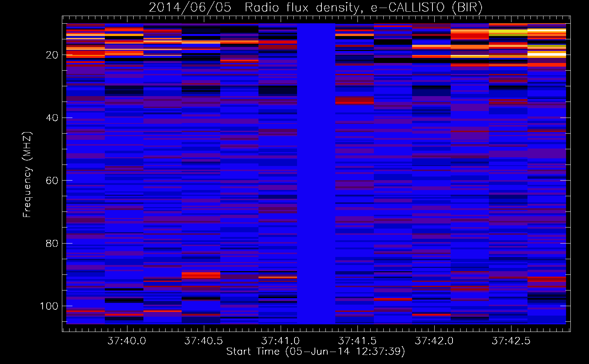Select the y-axis tick label '80'
Viewport: 589px width, 364px height.
tap(52, 244)
